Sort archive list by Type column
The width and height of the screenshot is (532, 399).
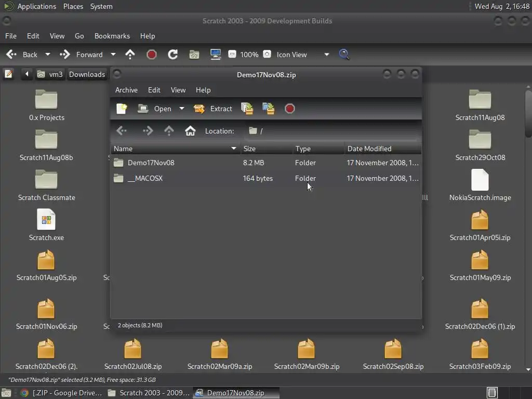(318, 149)
